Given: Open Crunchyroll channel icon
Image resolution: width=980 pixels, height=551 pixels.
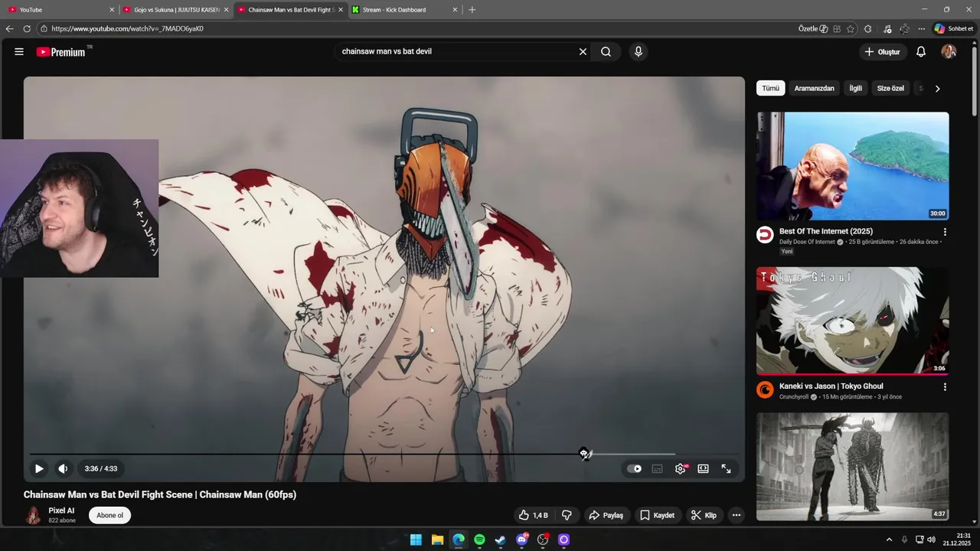Looking at the screenshot, I should (x=765, y=390).
